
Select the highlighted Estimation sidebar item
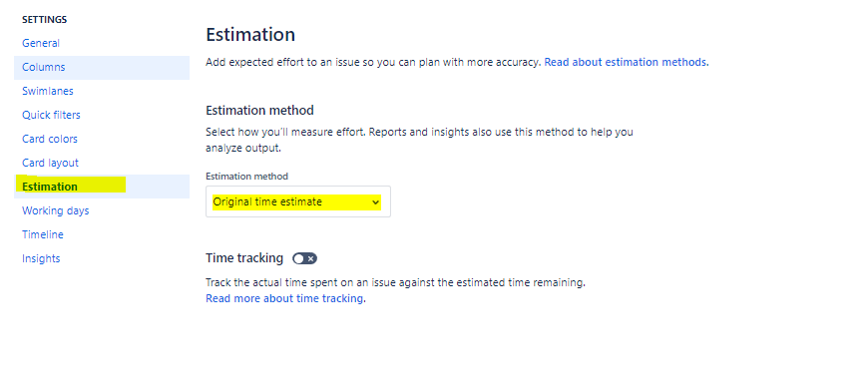(102, 187)
